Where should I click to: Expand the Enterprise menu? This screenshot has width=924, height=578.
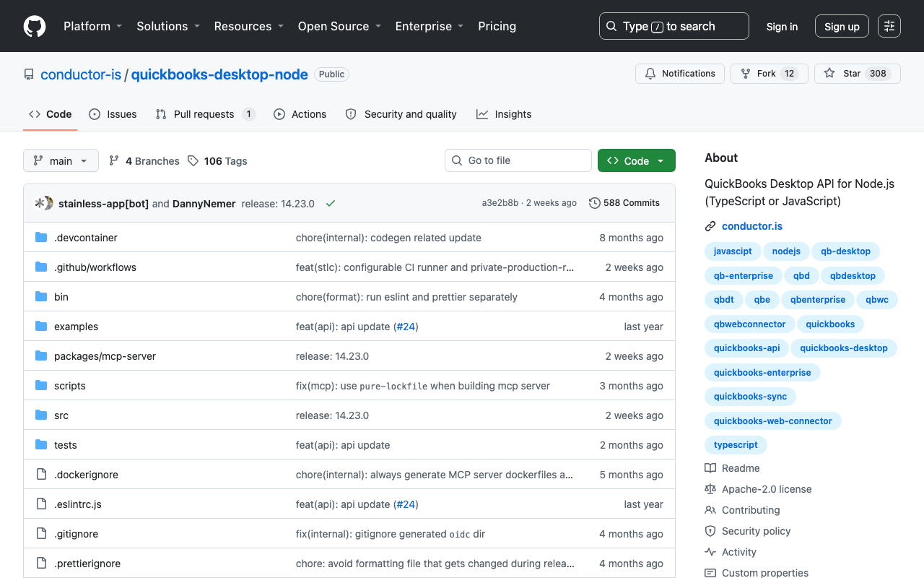point(429,26)
